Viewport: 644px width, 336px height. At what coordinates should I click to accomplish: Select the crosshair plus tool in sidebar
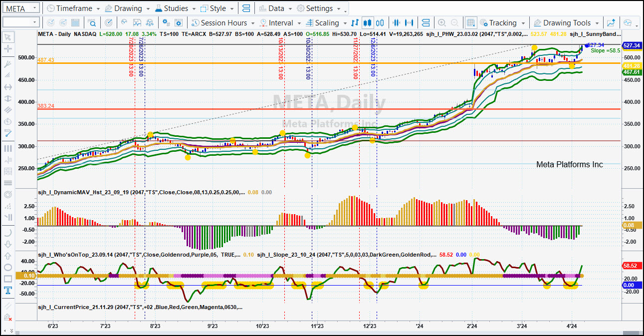pyautogui.click(x=7, y=49)
